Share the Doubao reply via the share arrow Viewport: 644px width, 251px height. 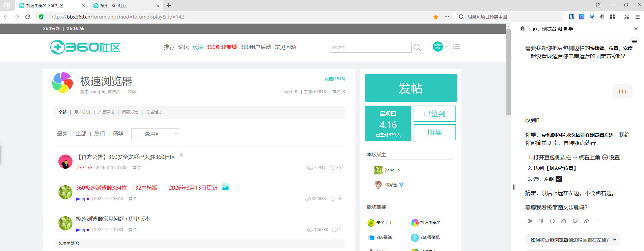(x=587, y=221)
